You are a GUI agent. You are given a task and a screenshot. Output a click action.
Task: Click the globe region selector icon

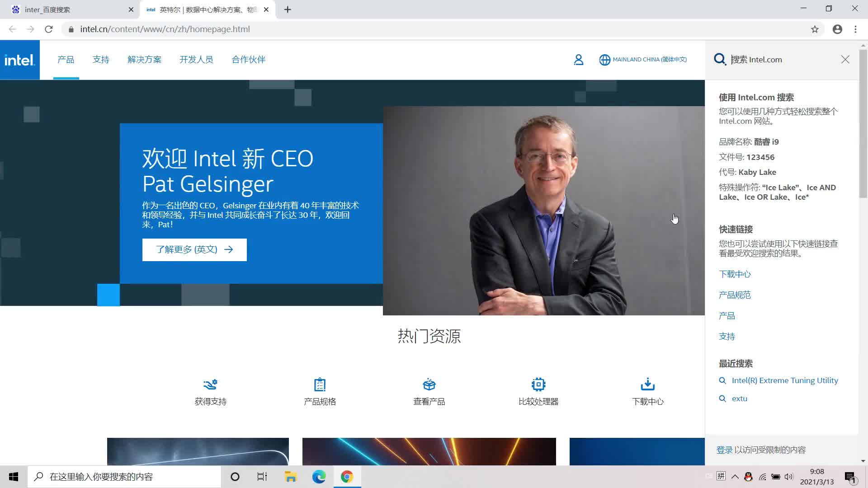[604, 60]
